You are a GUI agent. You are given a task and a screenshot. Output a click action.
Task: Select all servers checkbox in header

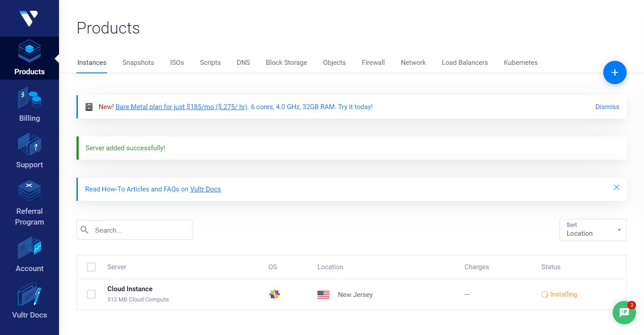(x=91, y=267)
